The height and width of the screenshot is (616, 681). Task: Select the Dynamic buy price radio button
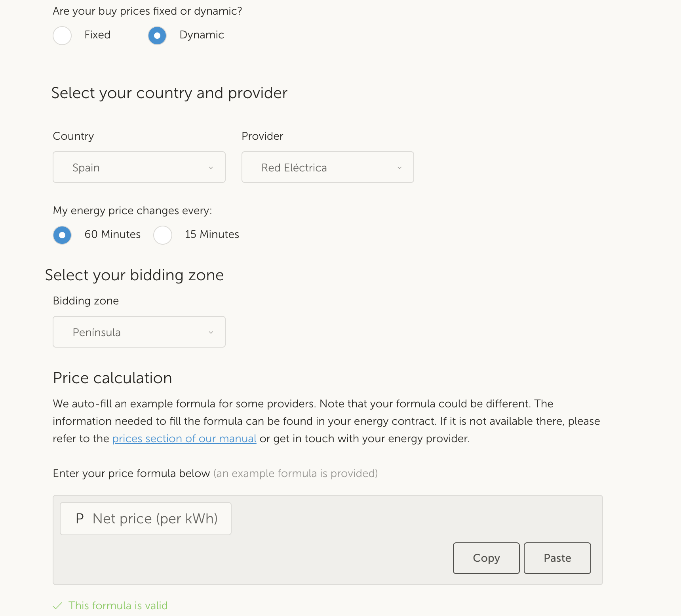point(157,36)
